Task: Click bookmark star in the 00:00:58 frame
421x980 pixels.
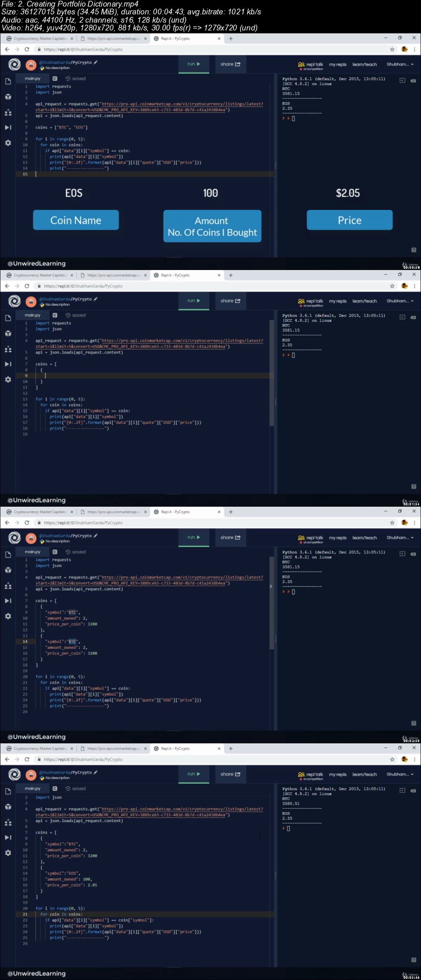Action: pos(392,49)
